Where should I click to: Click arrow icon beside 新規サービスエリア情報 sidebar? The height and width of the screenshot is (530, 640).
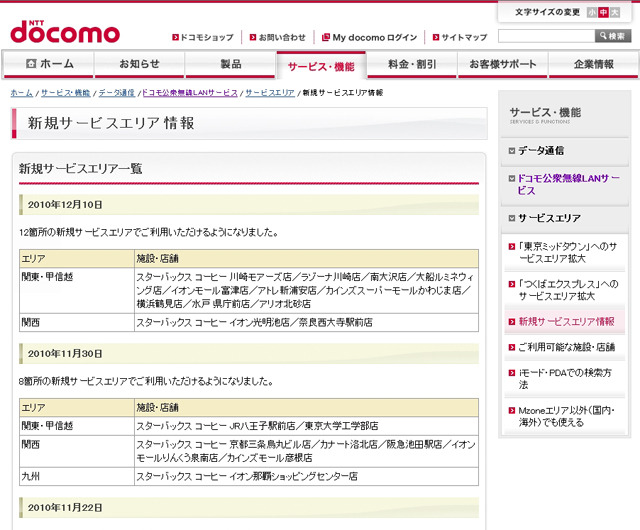512,322
